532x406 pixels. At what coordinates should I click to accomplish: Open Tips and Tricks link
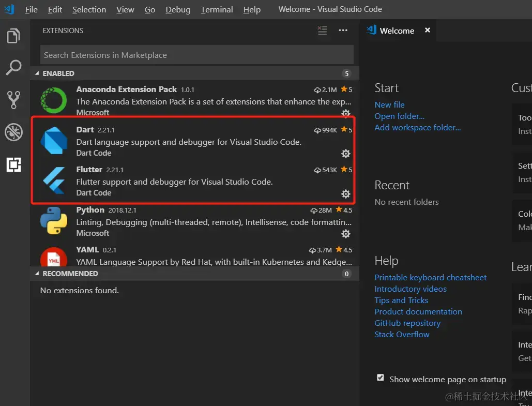(x=401, y=300)
